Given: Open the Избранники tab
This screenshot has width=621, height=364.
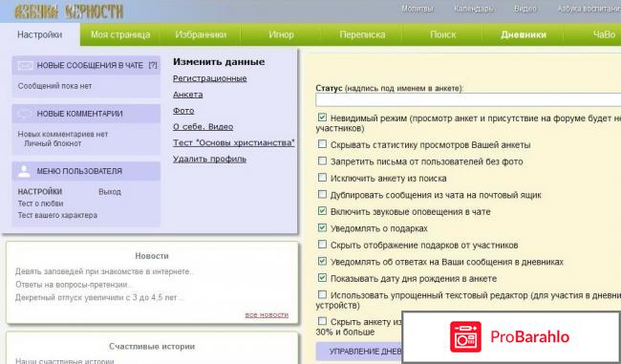Looking at the screenshot, I should pos(201,34).
